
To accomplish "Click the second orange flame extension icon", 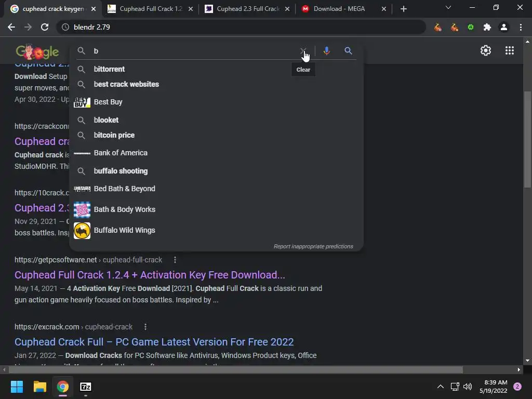I will pyautogui.click(x=454, y=27).
